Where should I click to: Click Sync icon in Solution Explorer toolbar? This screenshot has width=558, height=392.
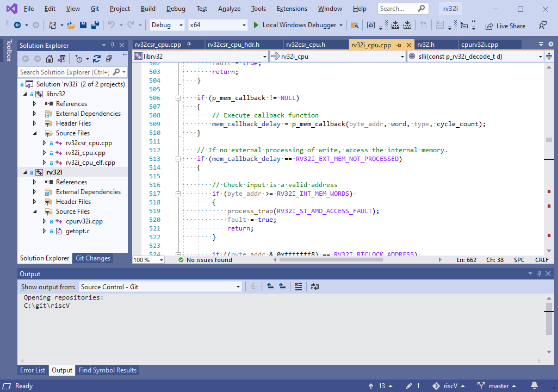point(97,59)
